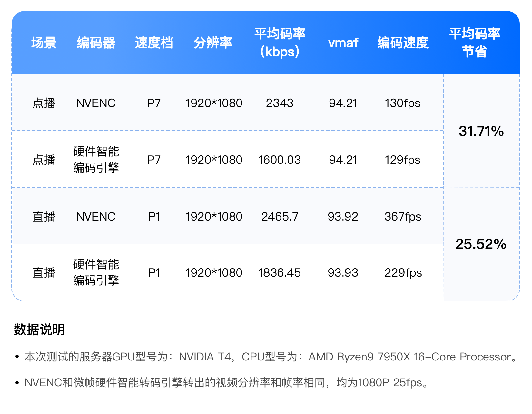
Task: Click the 场景 column header
Action: (x=44, y=43)
